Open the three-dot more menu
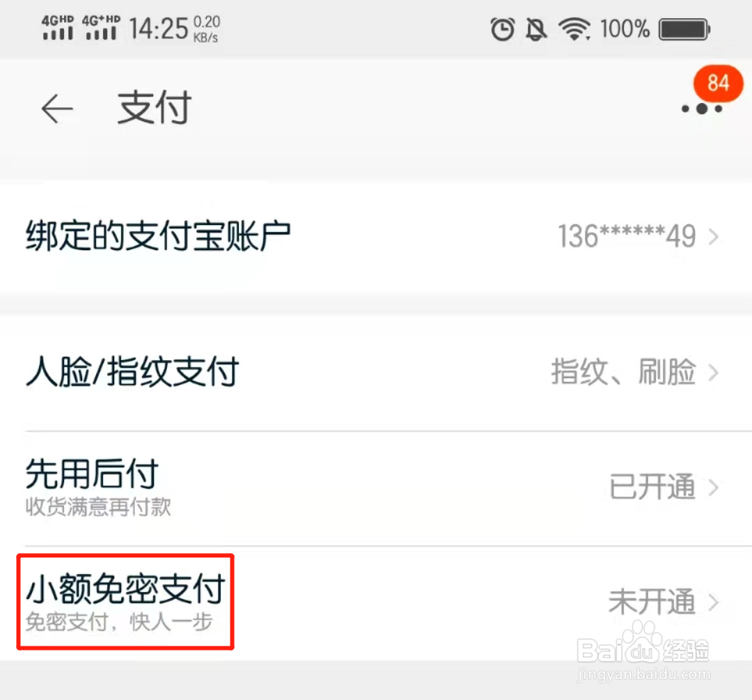Viewport: 752px width, 700px height. [x=702, y=109]
